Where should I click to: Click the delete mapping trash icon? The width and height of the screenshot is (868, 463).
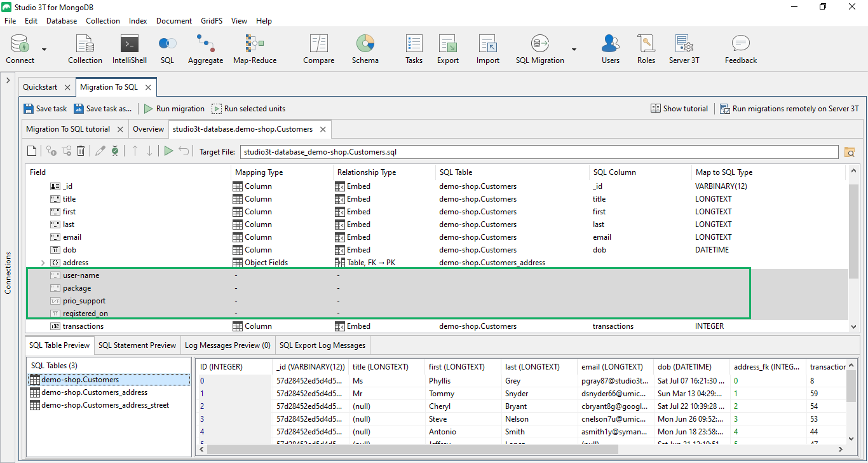[x=80, y=151]
